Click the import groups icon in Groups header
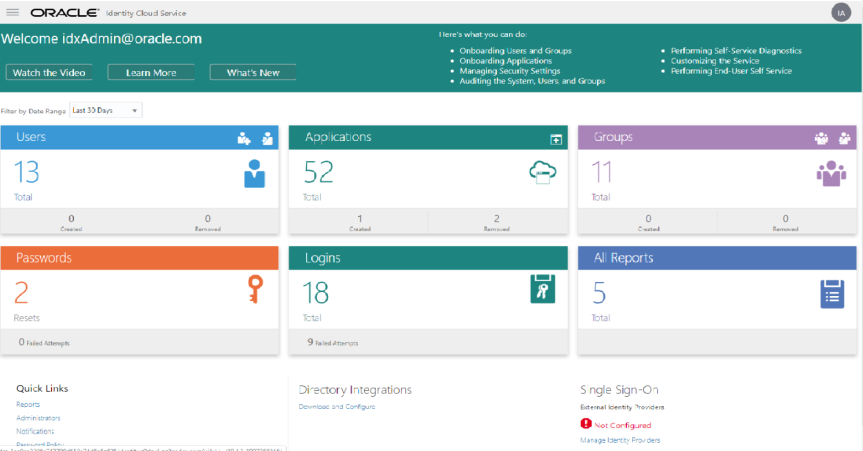Screen dimensions: 863x451 pos(844,138)
